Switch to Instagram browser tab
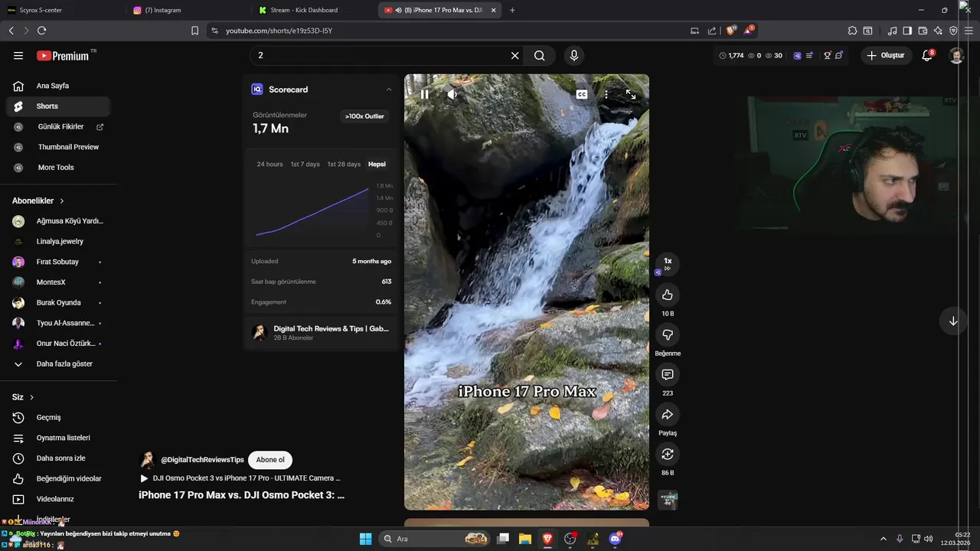 (188, 10)
